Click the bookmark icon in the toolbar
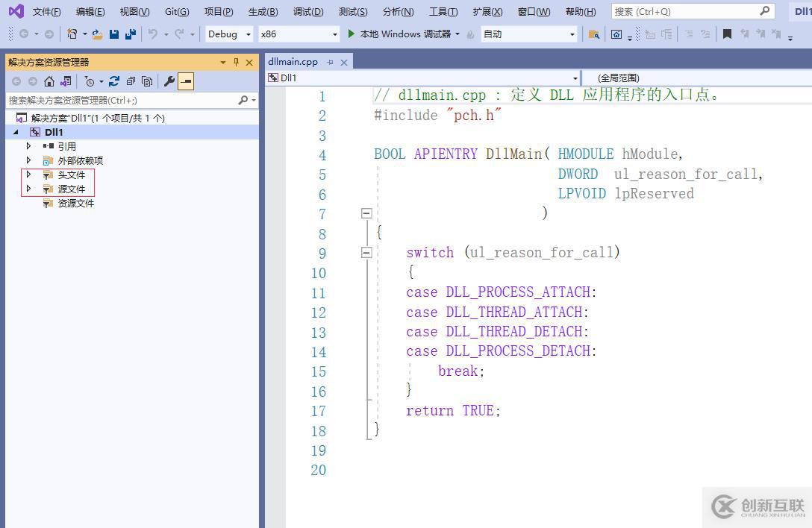This screenshot has height=528, width=812. 727,34
